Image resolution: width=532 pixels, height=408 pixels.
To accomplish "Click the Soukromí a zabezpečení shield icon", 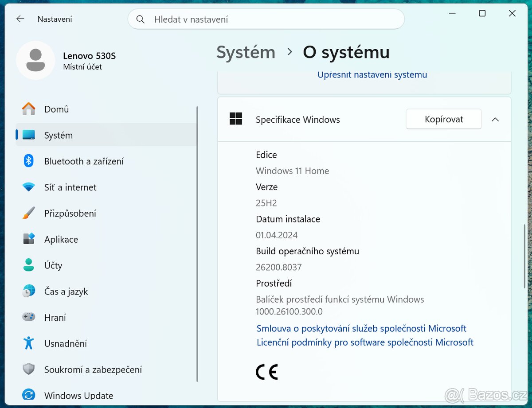I will click(x=28, y=369).
